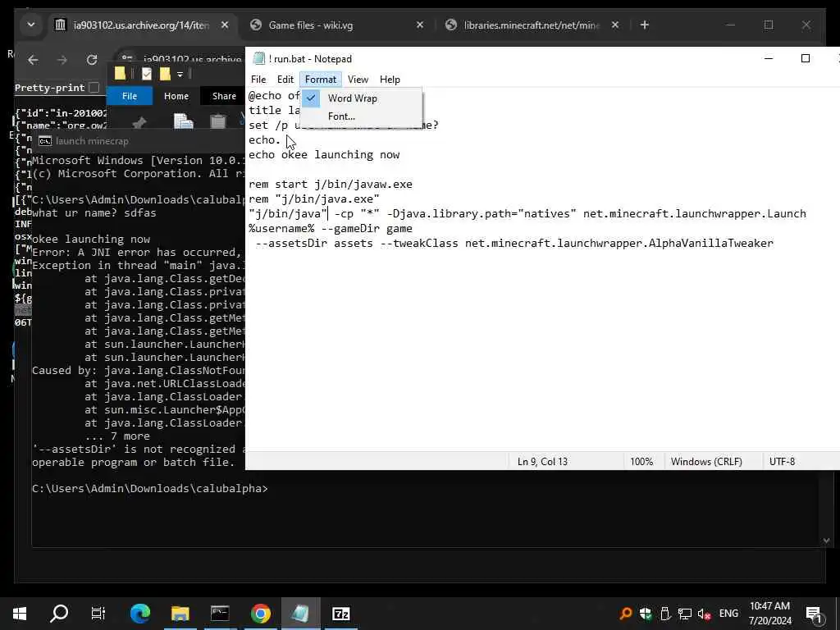Open the File tab in File Explorer
Image resolution: width=840 pixels, height=630 pixels.
click(130, 96)
